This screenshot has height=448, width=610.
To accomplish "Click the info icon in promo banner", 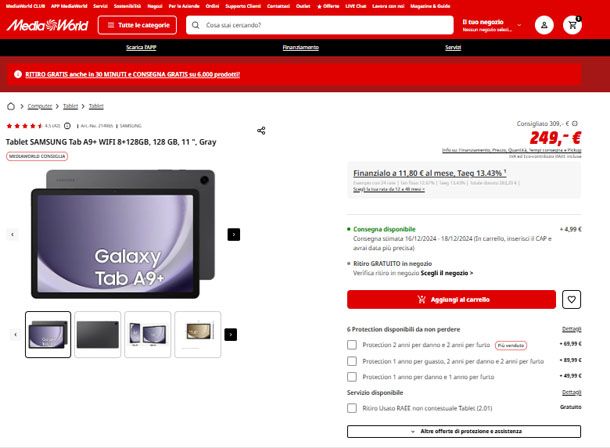I will (x=18, y=74).
